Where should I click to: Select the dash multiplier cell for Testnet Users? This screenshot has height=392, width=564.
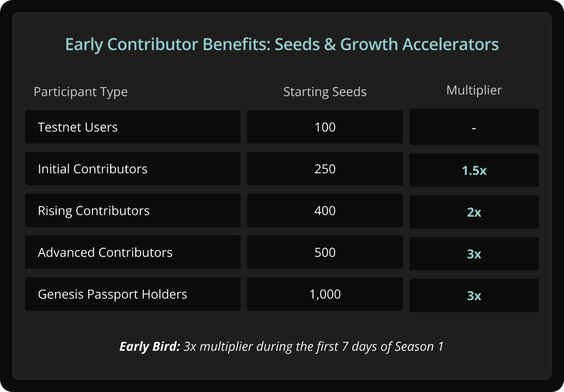click(474, 127)
